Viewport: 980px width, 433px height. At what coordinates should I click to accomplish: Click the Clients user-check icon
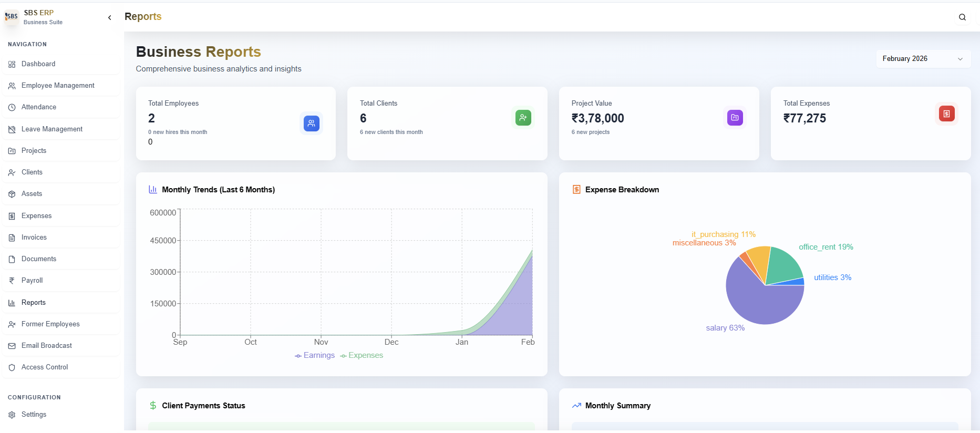12,172
